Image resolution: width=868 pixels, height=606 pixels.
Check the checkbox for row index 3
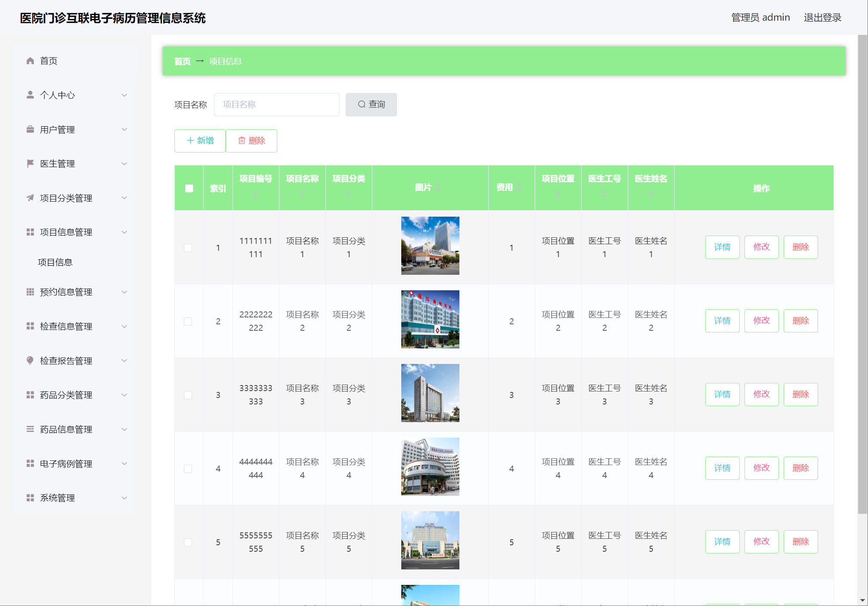(x=188, y=395)
